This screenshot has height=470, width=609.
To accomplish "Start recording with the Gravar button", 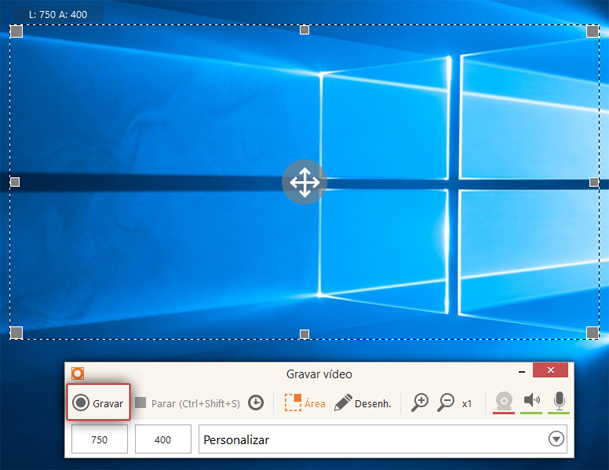I will [98, 403].
